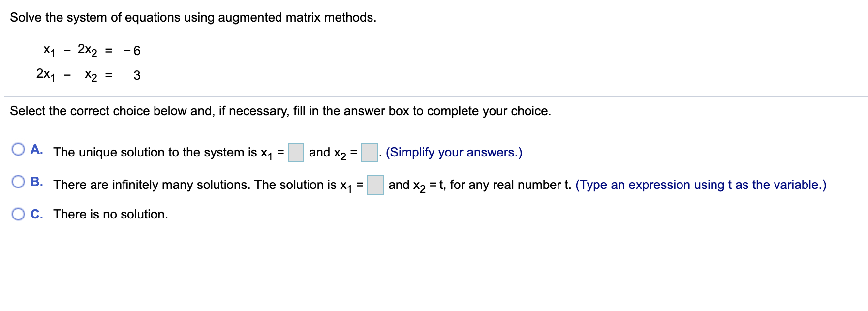Screen dimensions: 868x311
Task: Click the 'Simplify your answers' hint text
Action: 453,152
